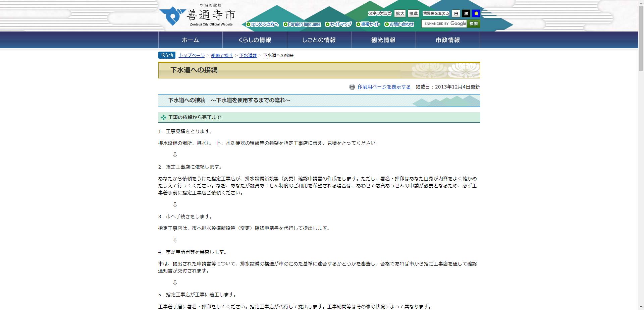Click the green arrow icon before 携帯サイト
The image size is (644, 310).
click(x=359, y=24)
